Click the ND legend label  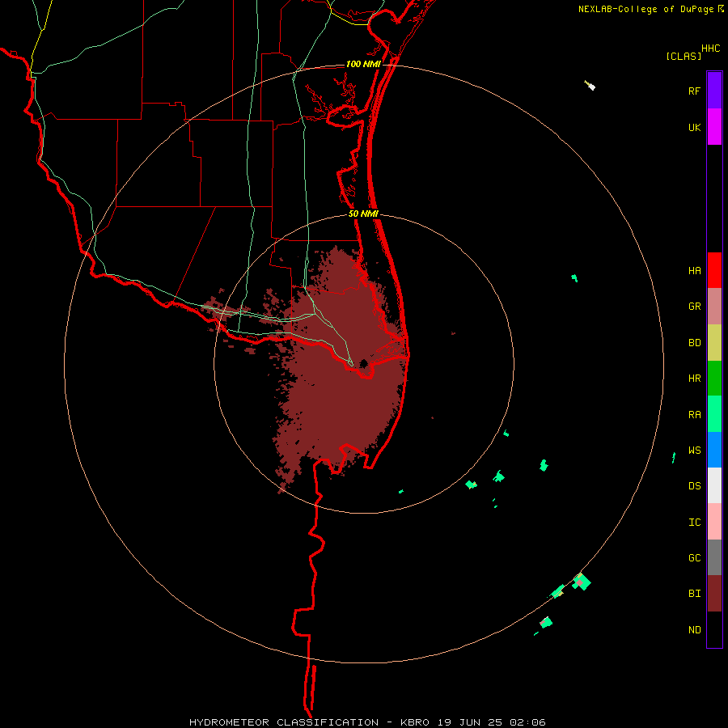694,629
